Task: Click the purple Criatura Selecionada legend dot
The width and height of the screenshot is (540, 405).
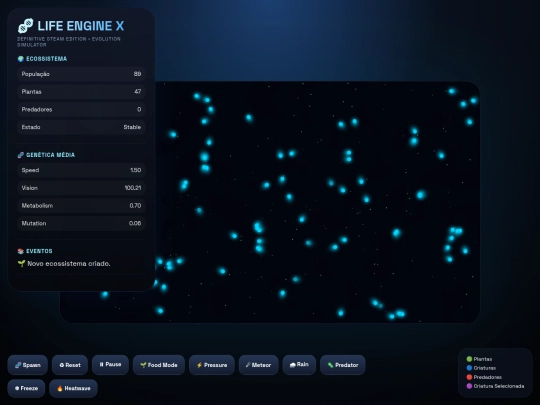Action: tap(469, 386)
